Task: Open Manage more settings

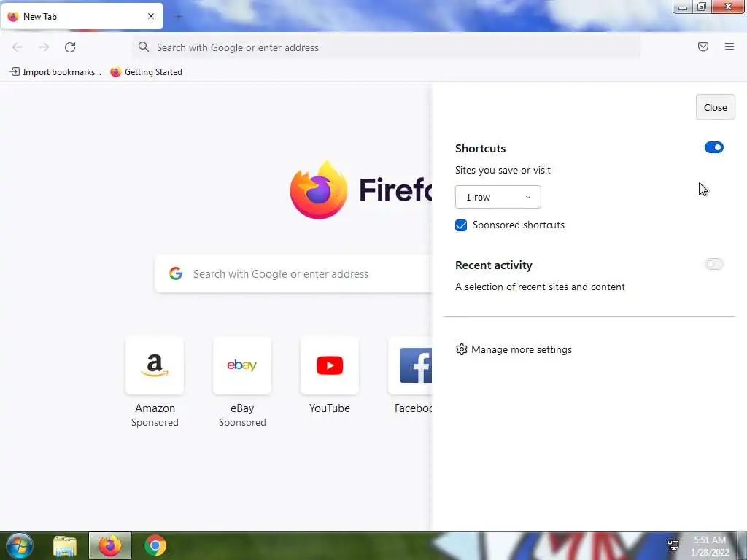Action: point(514,349)
